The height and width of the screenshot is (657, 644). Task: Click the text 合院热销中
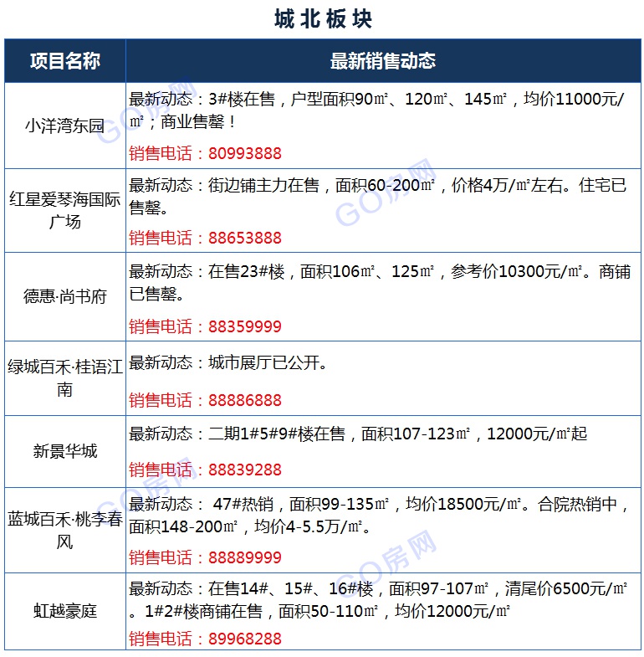[x=577, y=504]
